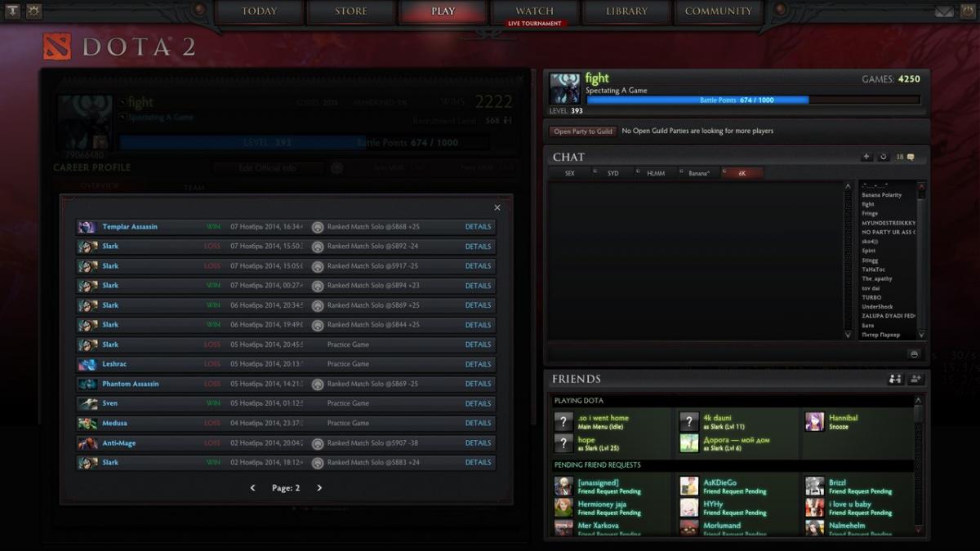This screenshot has height=551, width=980.
Task: Open the Library tab
Action: tap(627, 11)
